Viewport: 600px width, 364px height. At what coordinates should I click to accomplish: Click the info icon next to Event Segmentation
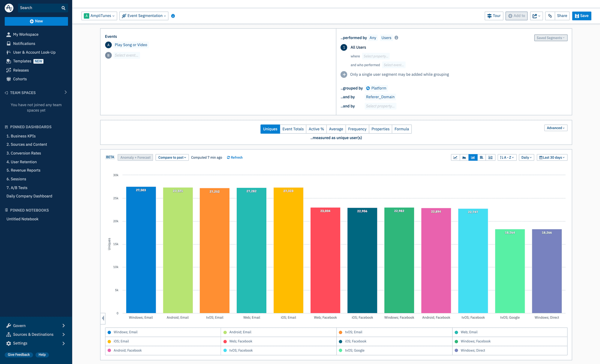[173, 16]
